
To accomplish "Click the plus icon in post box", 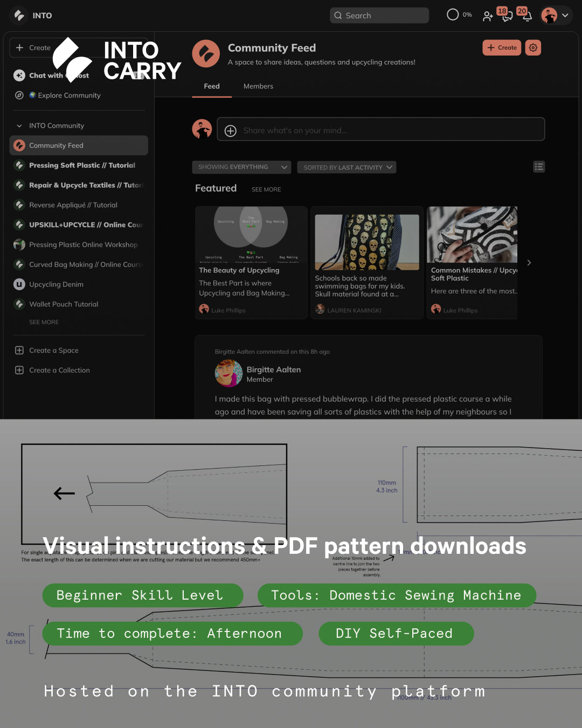I will click(x=231, y=131).
